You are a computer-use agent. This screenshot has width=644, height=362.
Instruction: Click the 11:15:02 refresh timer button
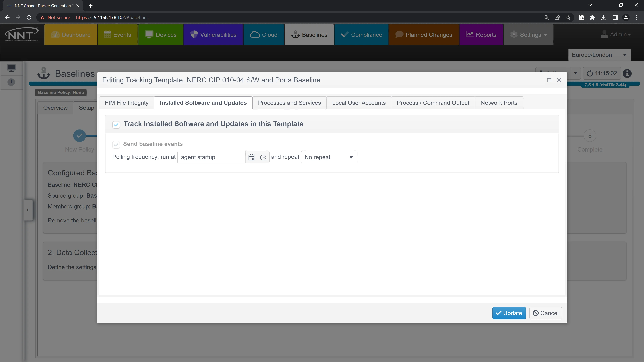coord(602,73)
